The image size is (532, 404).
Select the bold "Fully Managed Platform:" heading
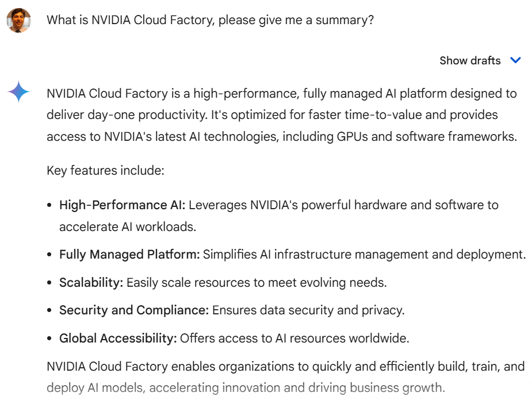[129, 255]
